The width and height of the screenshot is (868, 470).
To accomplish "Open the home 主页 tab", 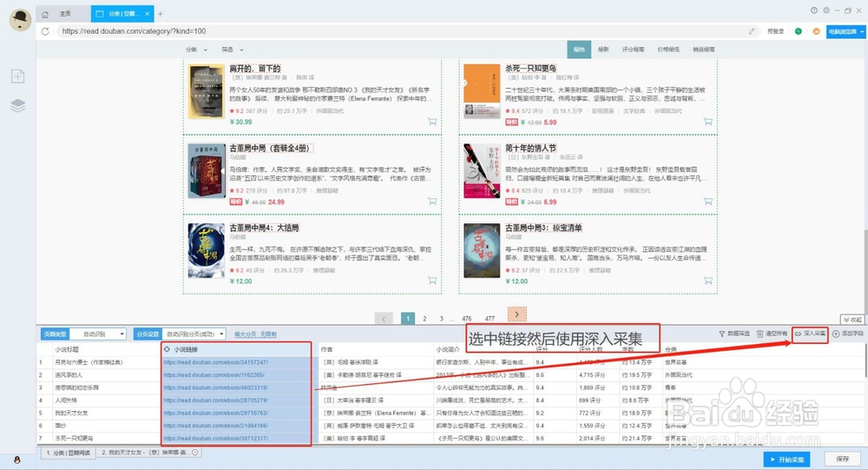I will pos(60,14).
